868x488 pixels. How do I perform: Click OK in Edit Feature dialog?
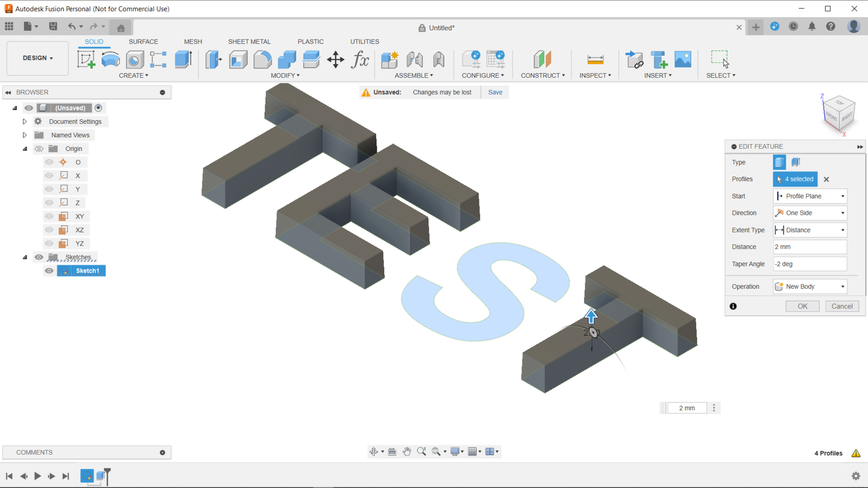click(x=802, y=306)
